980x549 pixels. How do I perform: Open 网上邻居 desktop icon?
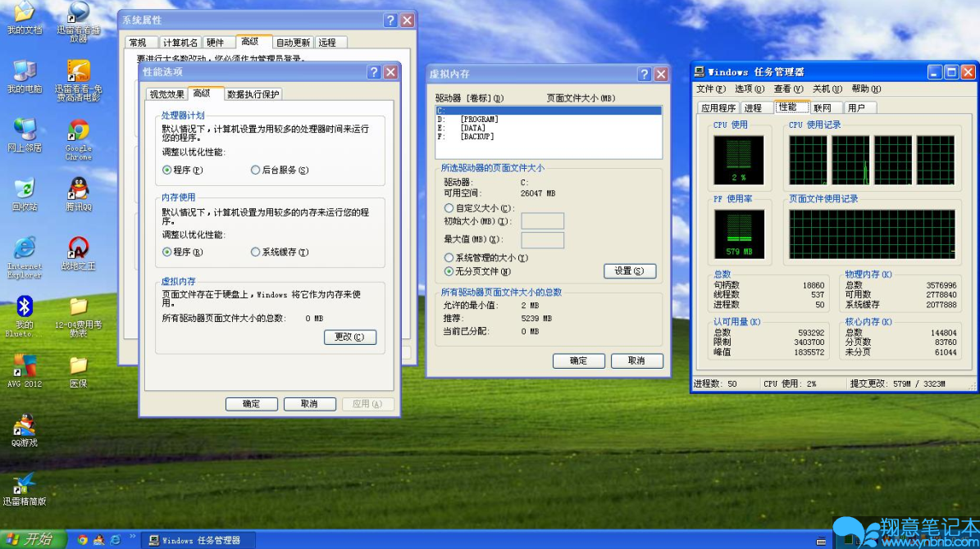(25, 135)
